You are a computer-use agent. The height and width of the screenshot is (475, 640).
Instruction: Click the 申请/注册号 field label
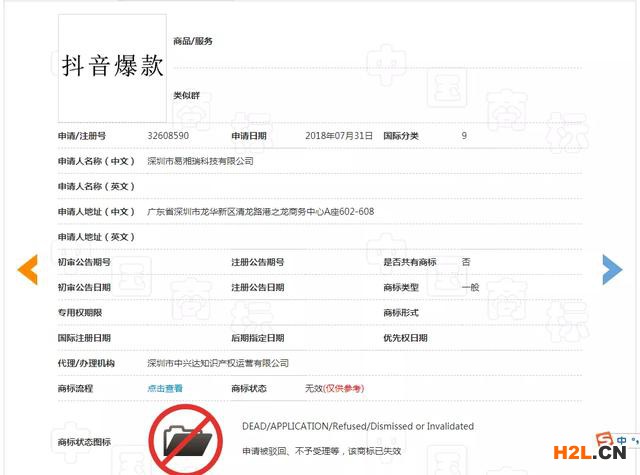point(82,136)
